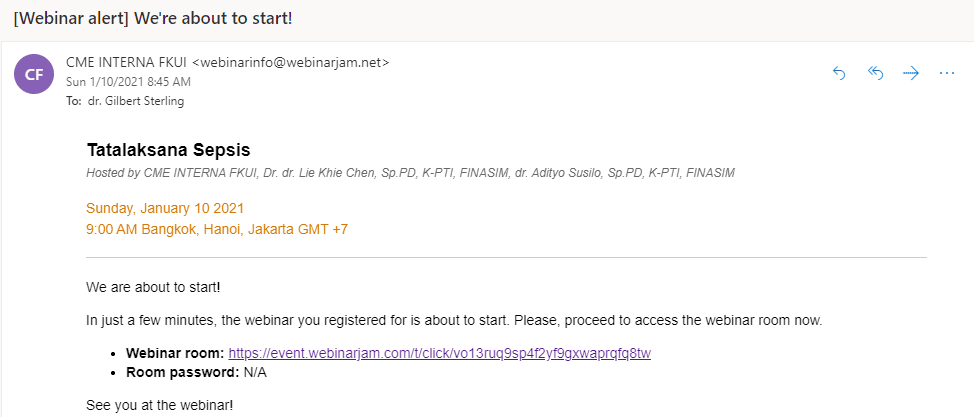Click the paragraph starting In just a few minutes
Image resolution: width=974 pixels, height=417 pixels.
click(454, 321)
